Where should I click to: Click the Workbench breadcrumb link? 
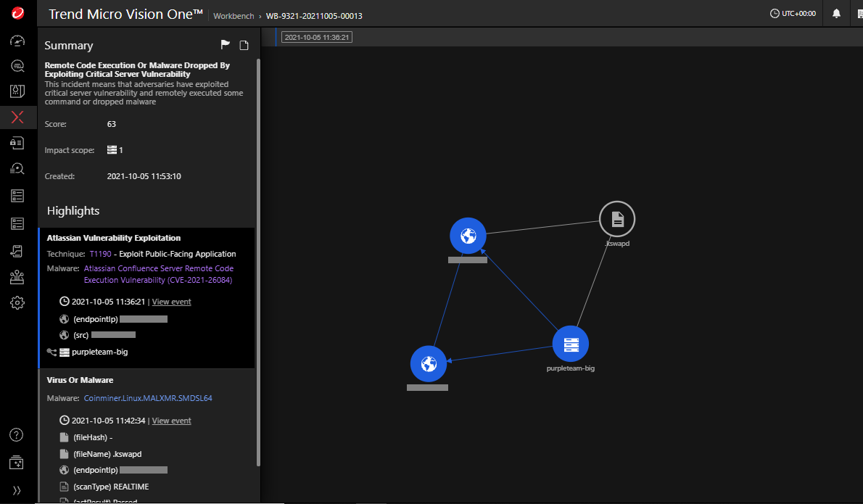235,16
